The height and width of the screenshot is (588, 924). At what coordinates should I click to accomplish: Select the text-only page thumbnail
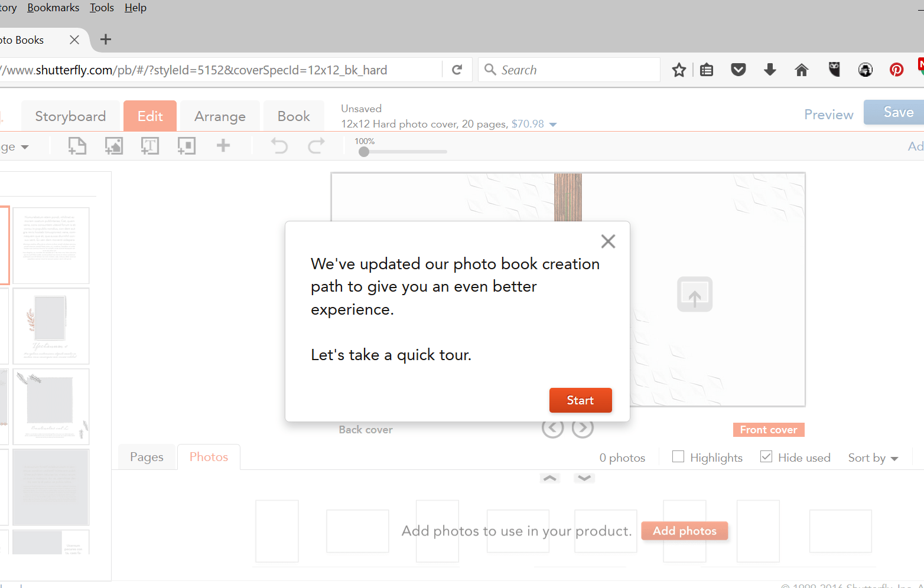pyautogui.click(x=51, y=246)
